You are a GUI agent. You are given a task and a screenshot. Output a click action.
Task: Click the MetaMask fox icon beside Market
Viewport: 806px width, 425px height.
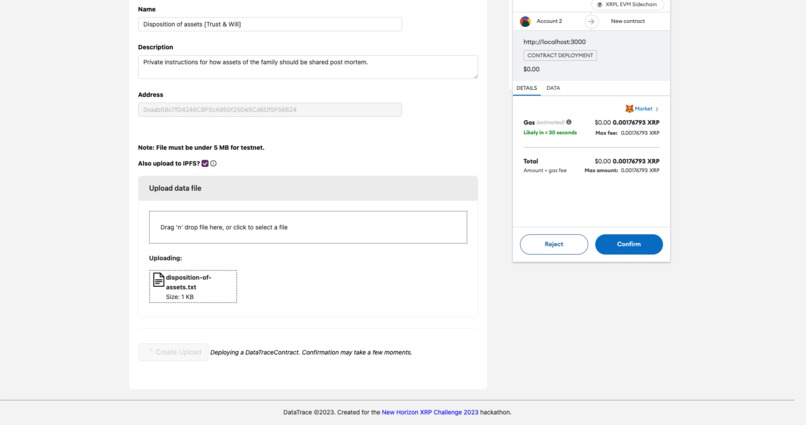pyautogui.click(x=629, y=109)
